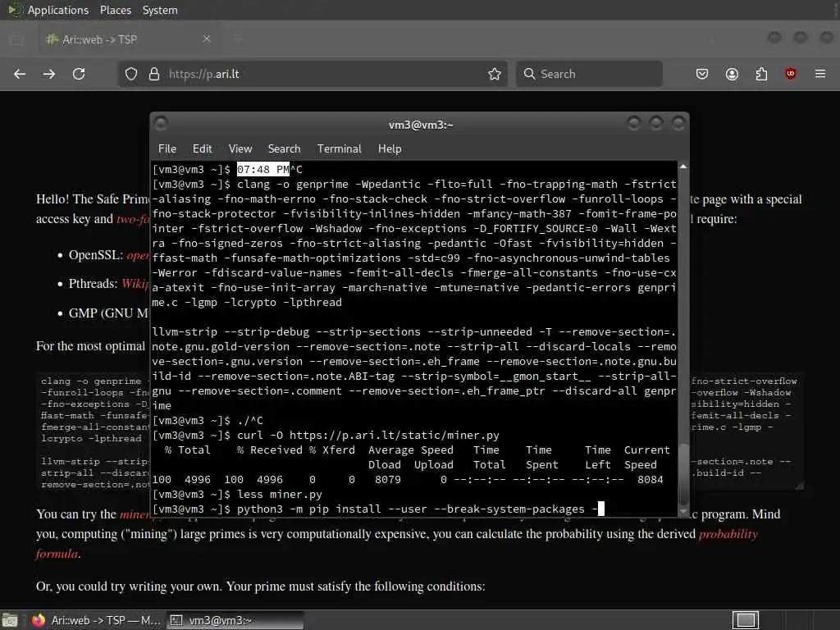The image size is (840, 630).
Task: Open the tracking protection shield icon
Action: click(x=131, y=74)
